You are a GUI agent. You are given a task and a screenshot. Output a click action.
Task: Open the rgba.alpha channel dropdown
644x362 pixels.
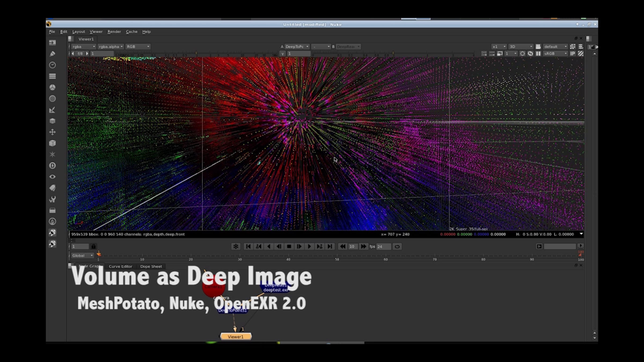pyautogui.click(x=111, y=47)
